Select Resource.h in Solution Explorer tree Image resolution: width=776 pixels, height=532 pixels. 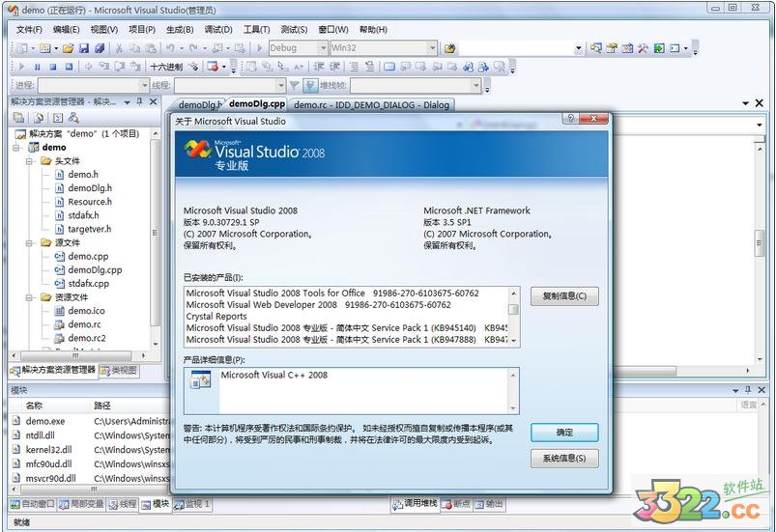(90, 202)
